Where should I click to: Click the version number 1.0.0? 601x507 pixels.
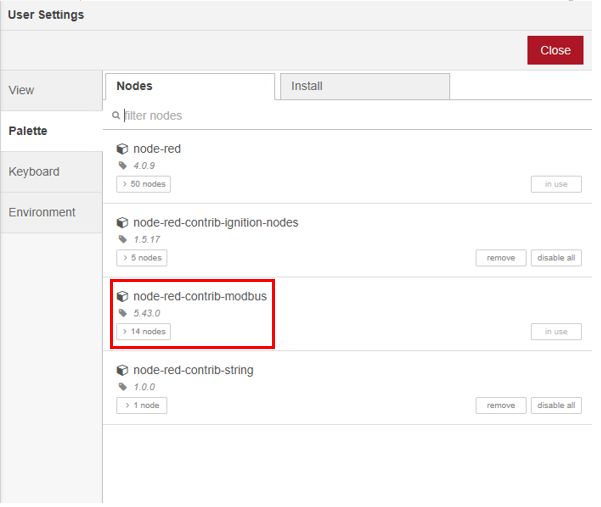(x=144, y=387)
